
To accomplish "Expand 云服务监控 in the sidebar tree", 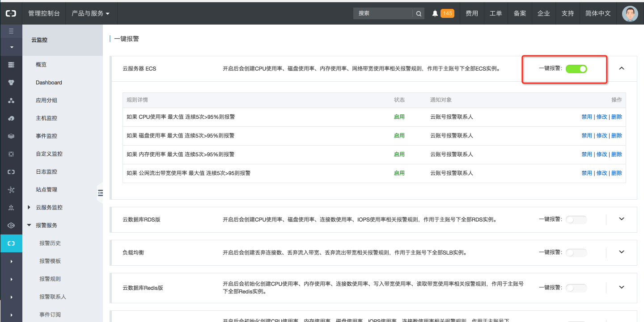I will (x=29, y=207).
